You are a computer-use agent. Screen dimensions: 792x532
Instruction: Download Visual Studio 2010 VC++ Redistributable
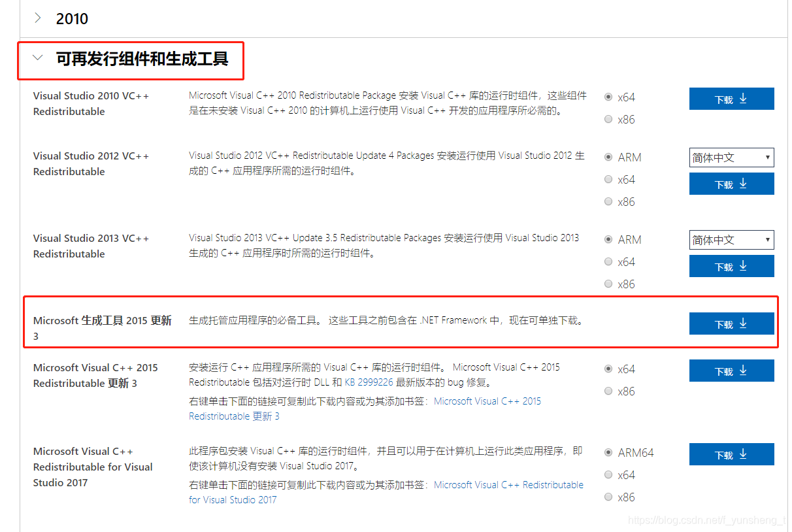click(x=732, y=99)
